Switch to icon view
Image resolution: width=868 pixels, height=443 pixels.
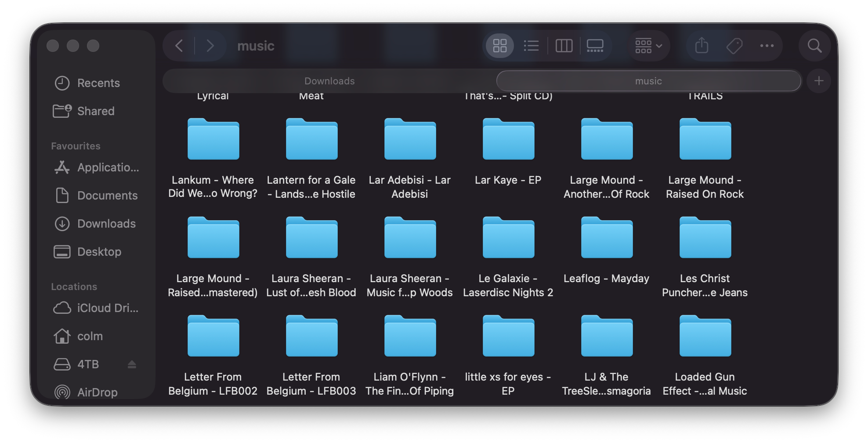click(x=500, y=46)
